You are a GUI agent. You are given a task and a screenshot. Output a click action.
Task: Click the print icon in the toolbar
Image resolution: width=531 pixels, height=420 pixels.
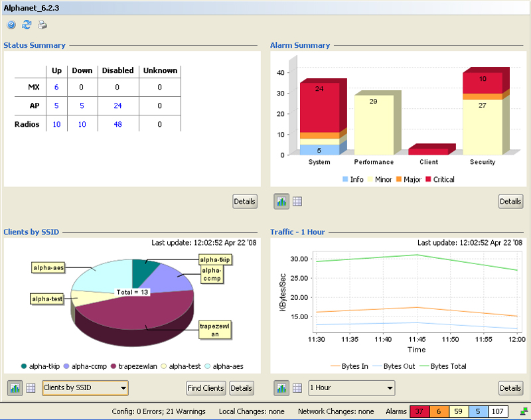coord(42,25)
